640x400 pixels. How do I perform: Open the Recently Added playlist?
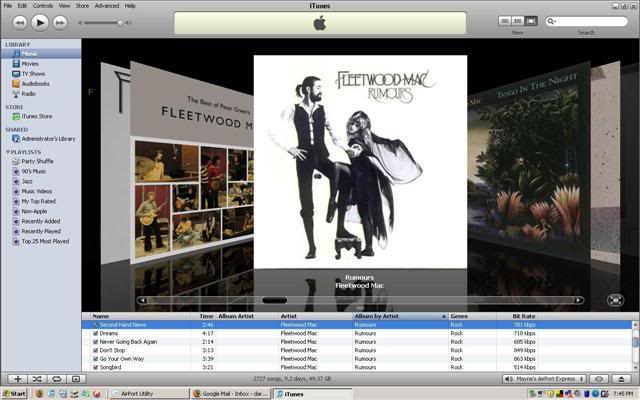click(41, 221)
